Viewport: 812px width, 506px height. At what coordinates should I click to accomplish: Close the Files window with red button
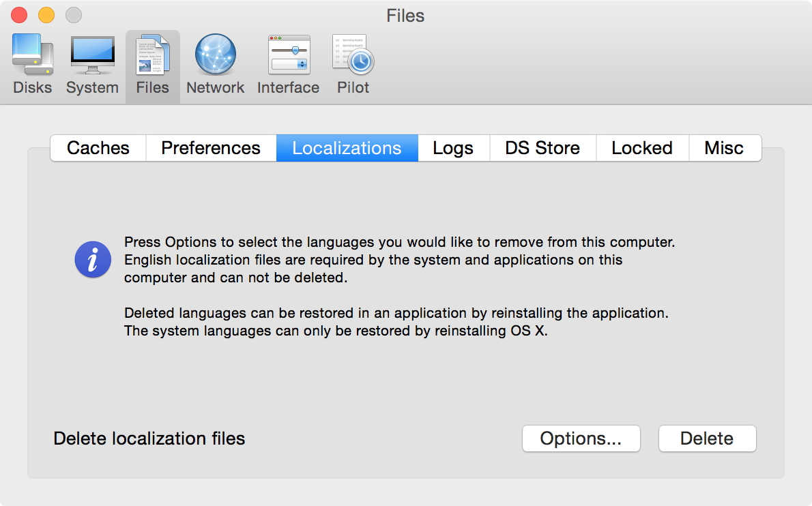coord(19,15)
